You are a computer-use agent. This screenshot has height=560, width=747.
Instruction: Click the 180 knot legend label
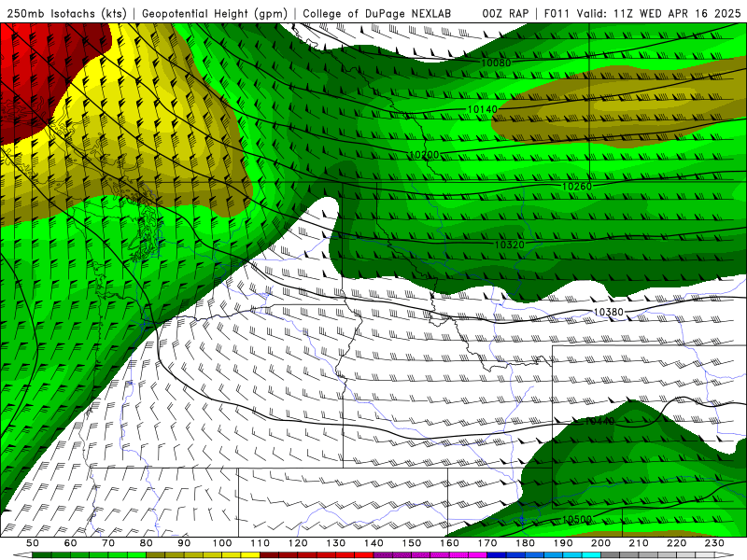click(526, 543)
